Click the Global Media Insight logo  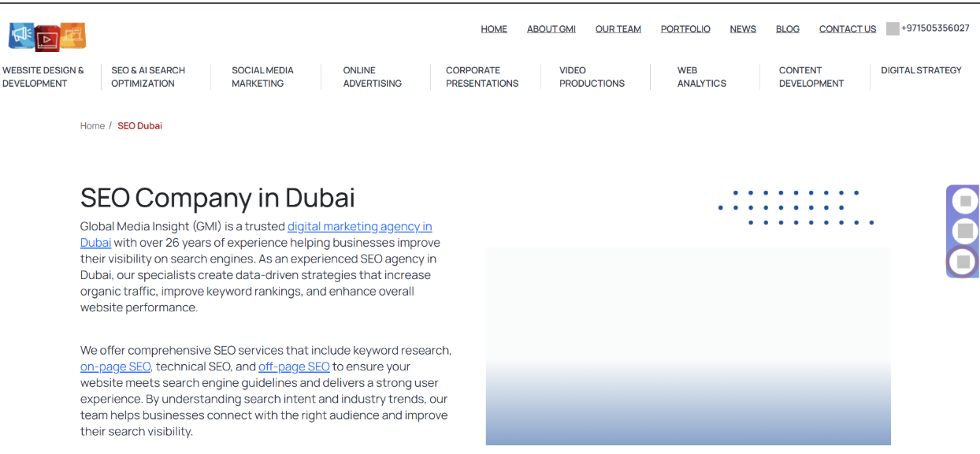tap(47, 36)
